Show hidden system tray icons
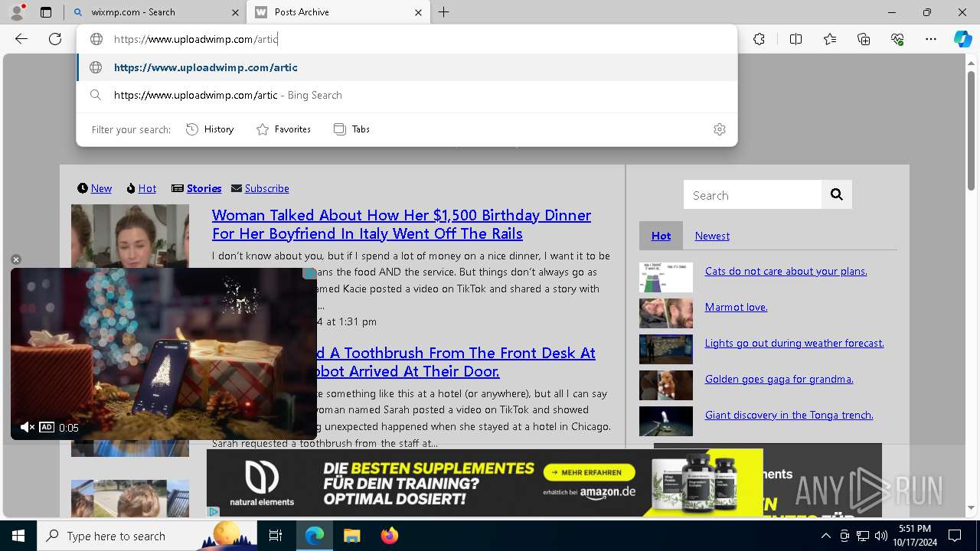 click(825, 536)
